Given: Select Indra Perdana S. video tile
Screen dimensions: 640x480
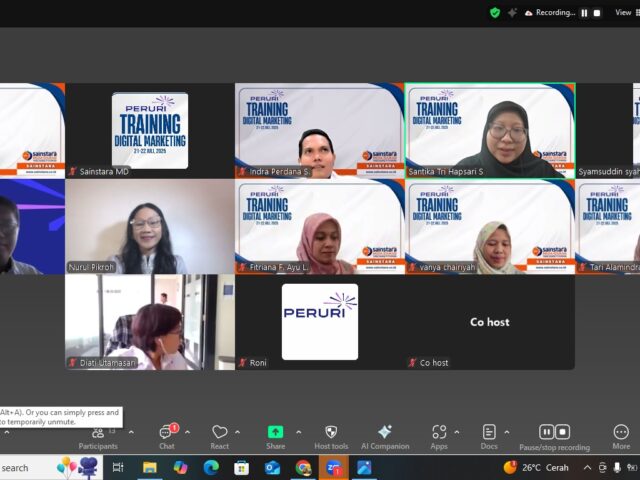Looking at the screenshot, I should [320, 131].
